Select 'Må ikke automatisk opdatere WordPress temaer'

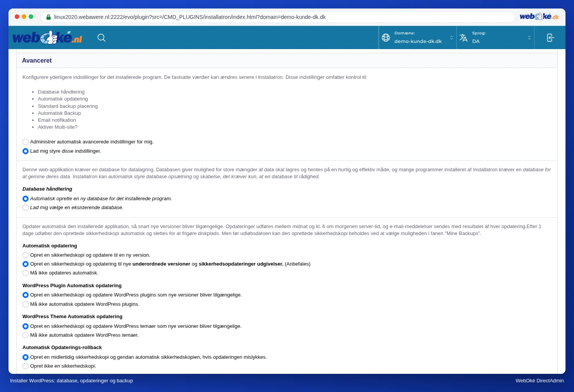click(26, 335)
